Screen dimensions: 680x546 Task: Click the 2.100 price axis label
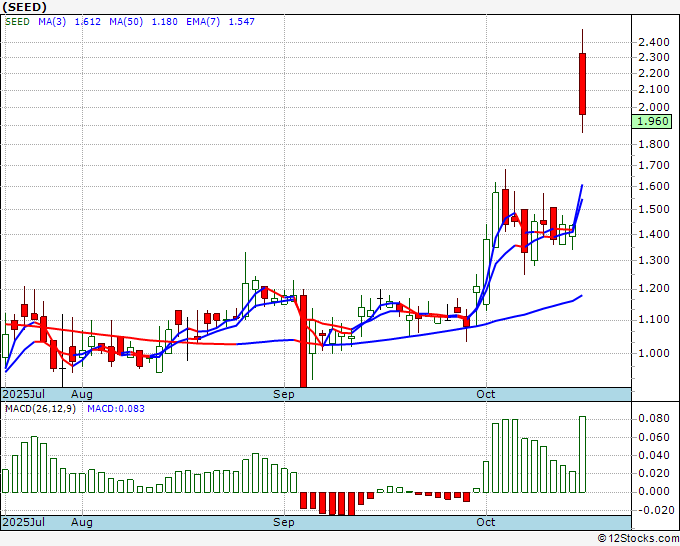(654, 90)
